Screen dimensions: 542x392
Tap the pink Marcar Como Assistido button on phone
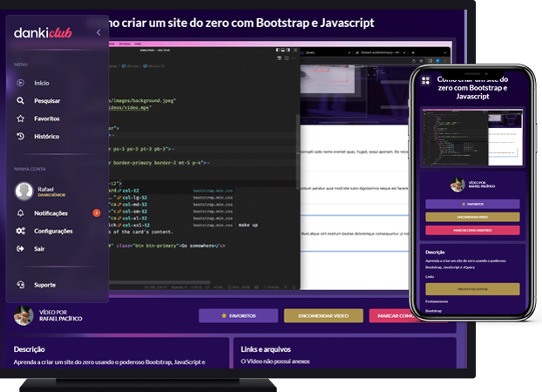pos(472,230)
